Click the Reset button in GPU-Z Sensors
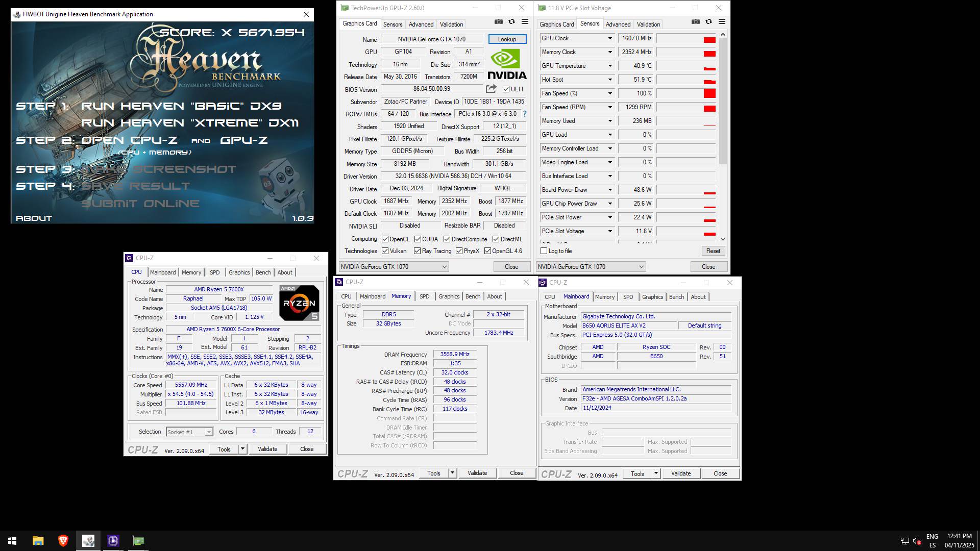The image size is (980, 551). pyautogui.click(x=713, y=251)
